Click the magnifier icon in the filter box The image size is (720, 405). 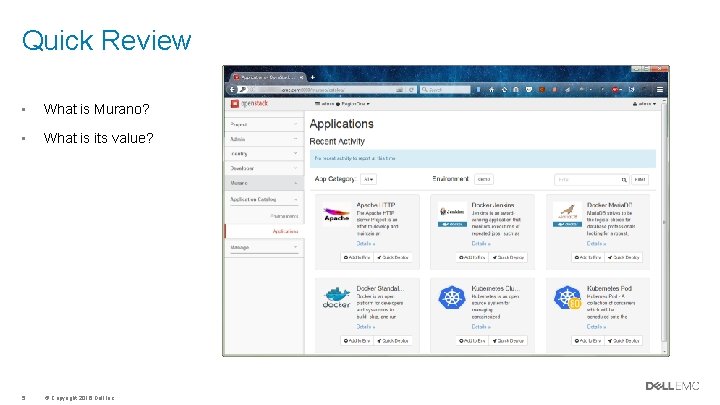pos(624,180)
